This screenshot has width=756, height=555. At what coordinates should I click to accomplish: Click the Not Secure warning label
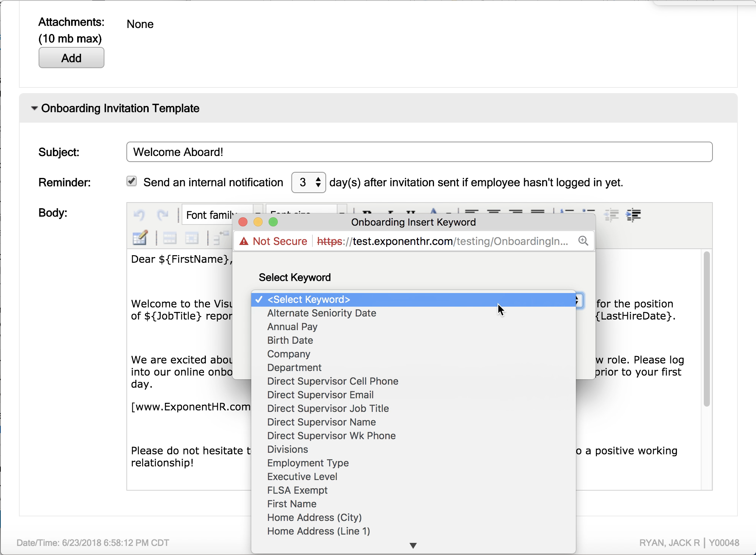coord(273,241)
